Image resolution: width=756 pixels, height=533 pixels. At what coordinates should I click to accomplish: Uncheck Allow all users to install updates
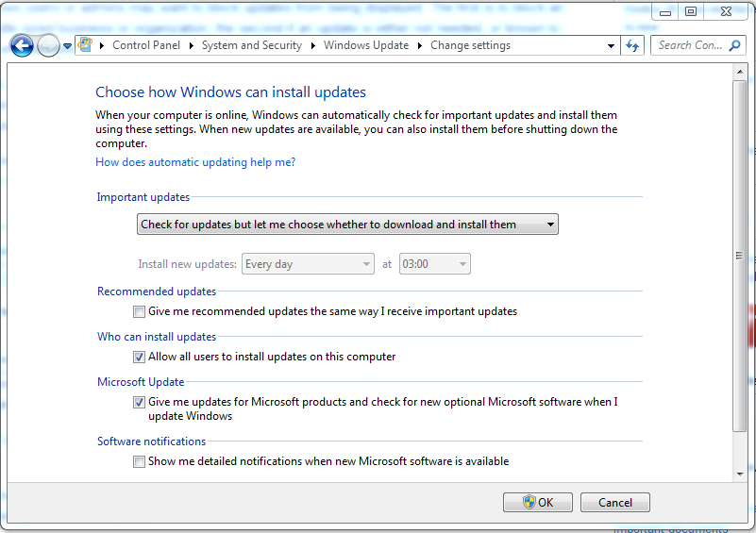click(139, 358)
